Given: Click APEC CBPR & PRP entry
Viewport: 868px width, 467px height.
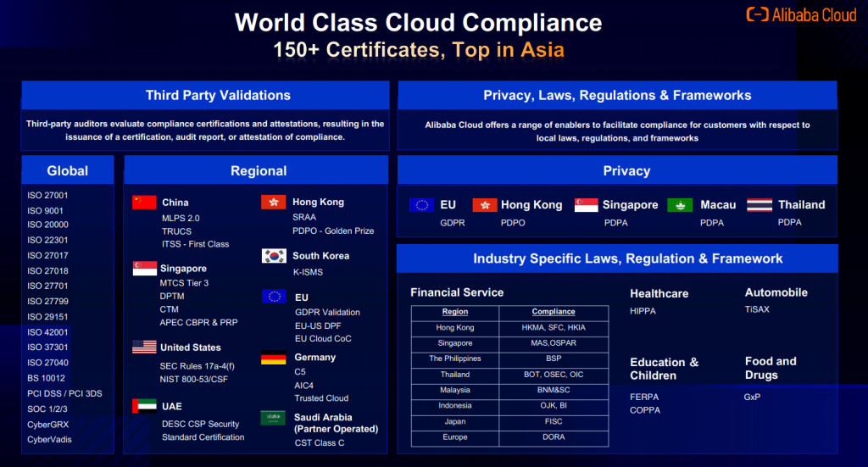Looking at the screenshot, I should pos(198,323).
